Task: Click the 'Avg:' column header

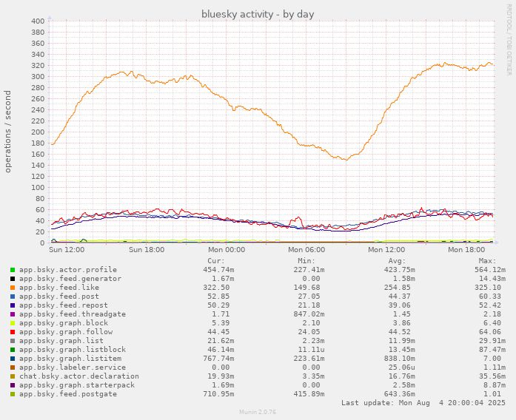Action: click(x=397, y=261)
